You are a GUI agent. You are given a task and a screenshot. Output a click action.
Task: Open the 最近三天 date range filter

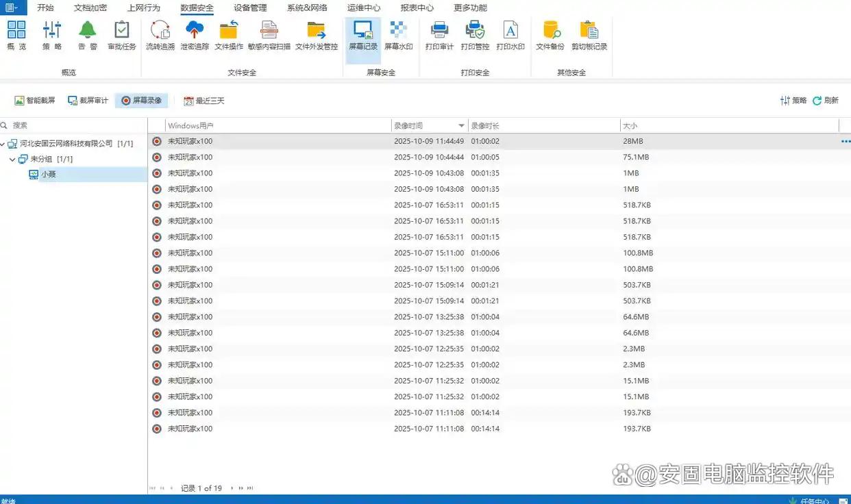(204, 101)
